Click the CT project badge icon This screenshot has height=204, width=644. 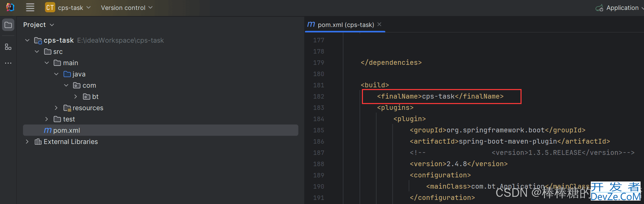(50, 8)
